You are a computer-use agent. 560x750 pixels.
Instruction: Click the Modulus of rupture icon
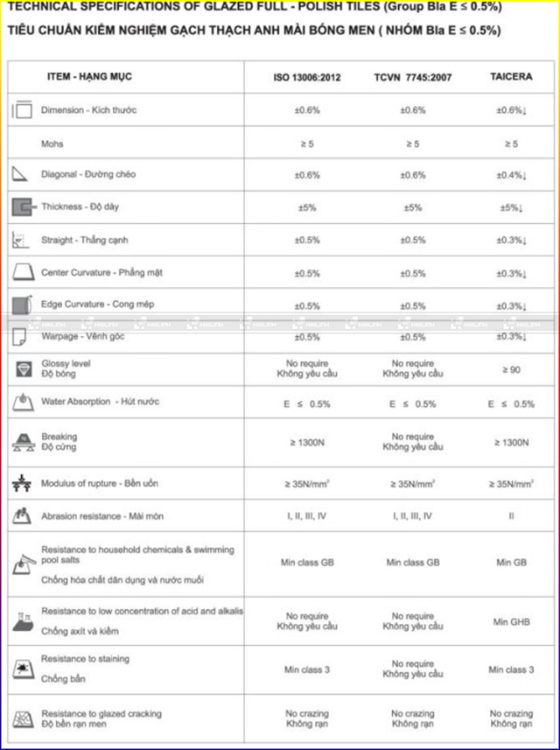click(22, 483)
